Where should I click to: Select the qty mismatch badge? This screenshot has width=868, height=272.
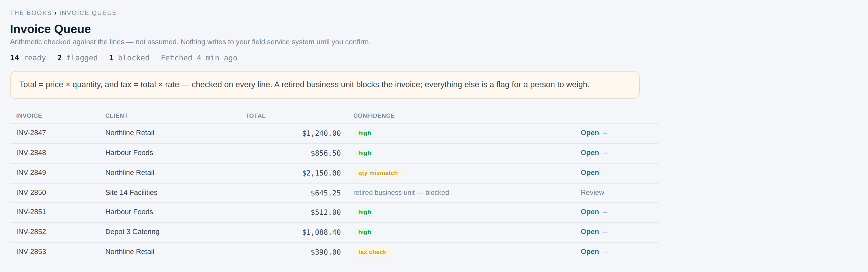[378, 173]
